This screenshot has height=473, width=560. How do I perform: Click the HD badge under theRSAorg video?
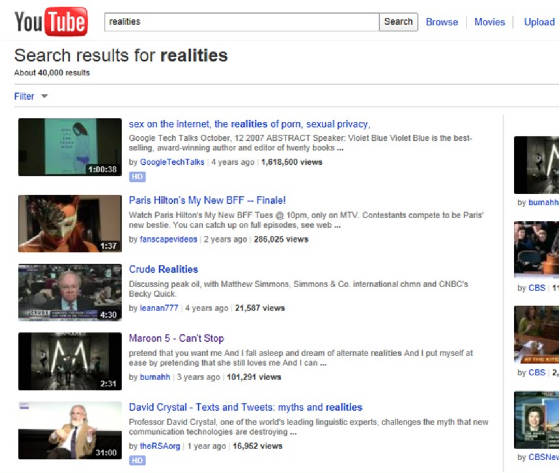(x=137, y=460)
